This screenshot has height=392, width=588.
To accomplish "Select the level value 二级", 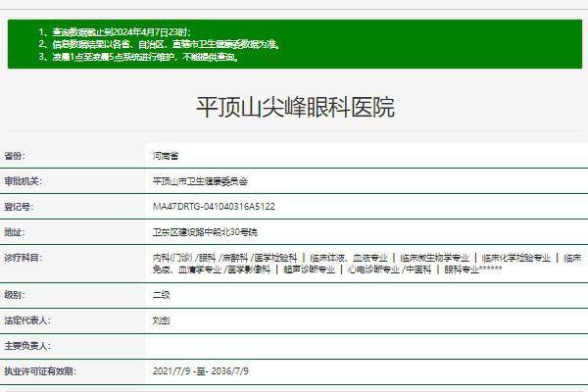I will [x=162, y=295].
